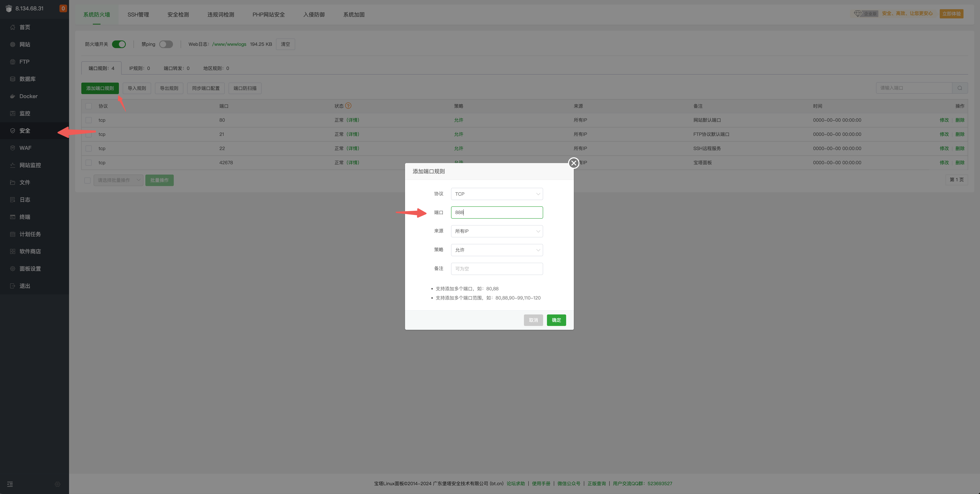Image resolution: width=980 pixels, height=494 pixels.
Task: Click the 导入规则 button
Action: (x=137, y=88)
